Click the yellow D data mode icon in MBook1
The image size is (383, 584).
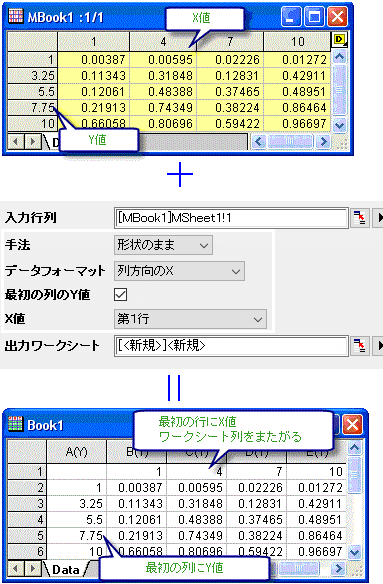click(x=339, y=39)
